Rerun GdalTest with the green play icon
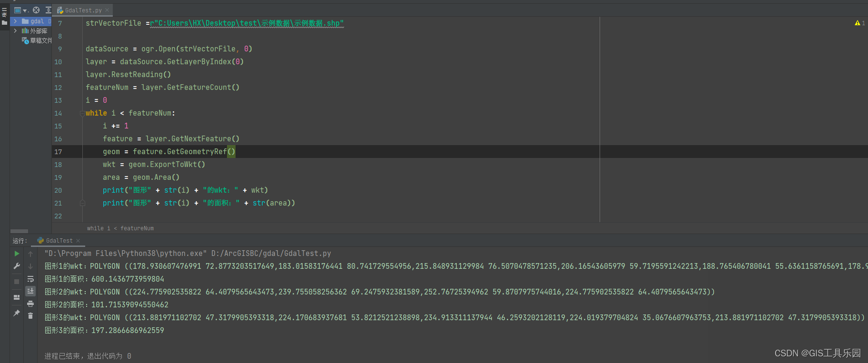Screen dimensions: 868x363 [x=17, y=254]
